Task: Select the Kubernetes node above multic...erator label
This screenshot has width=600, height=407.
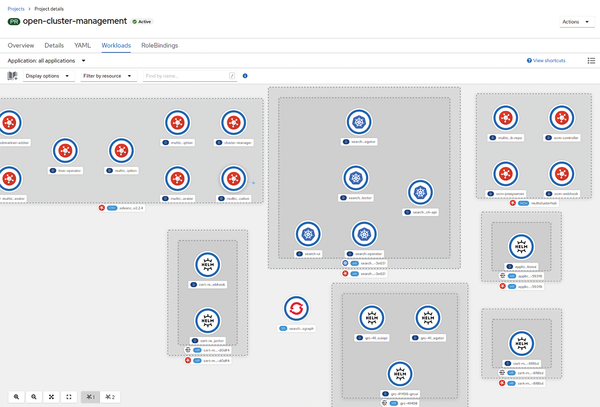Action: coord(178,179)
